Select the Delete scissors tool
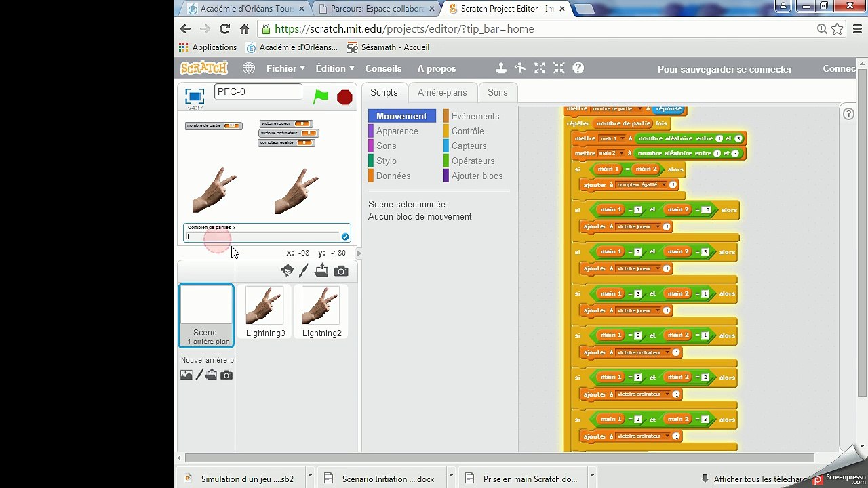Viewport: 868px width, 488px height. point(520,68)
